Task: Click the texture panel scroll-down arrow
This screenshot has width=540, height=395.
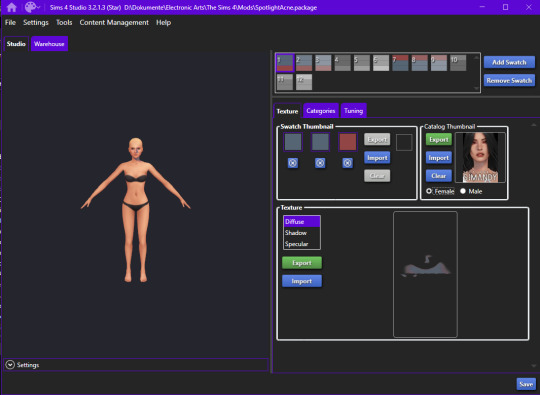Action: click(x=533, y=365)
